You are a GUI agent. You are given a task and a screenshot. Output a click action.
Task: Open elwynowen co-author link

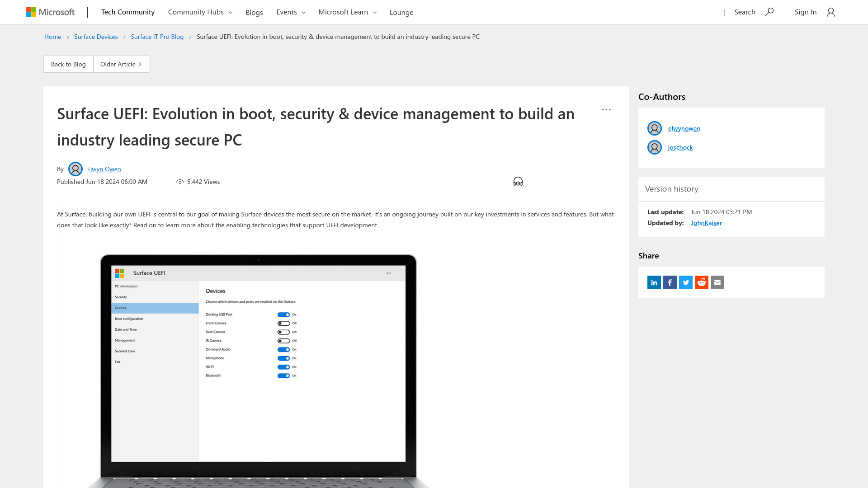(x=684, y=128)
